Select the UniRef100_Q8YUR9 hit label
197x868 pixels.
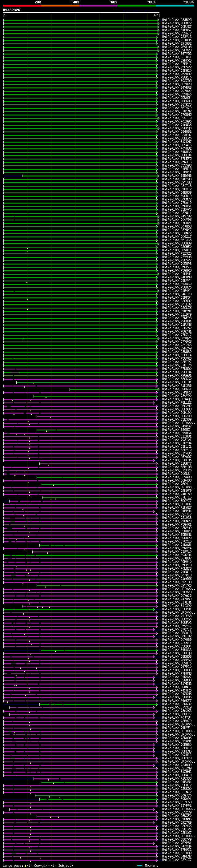pyautogui.click(x=177, y=84)
